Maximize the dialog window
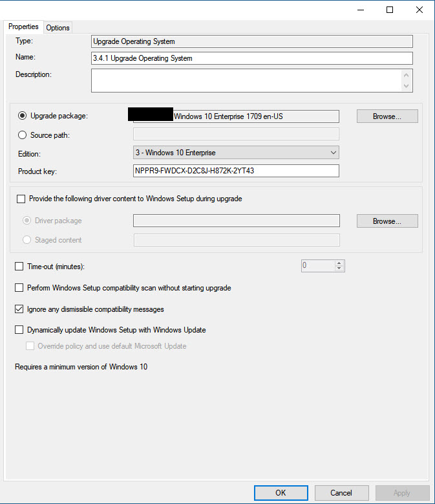435x504 pixels. tap(390, 10)
